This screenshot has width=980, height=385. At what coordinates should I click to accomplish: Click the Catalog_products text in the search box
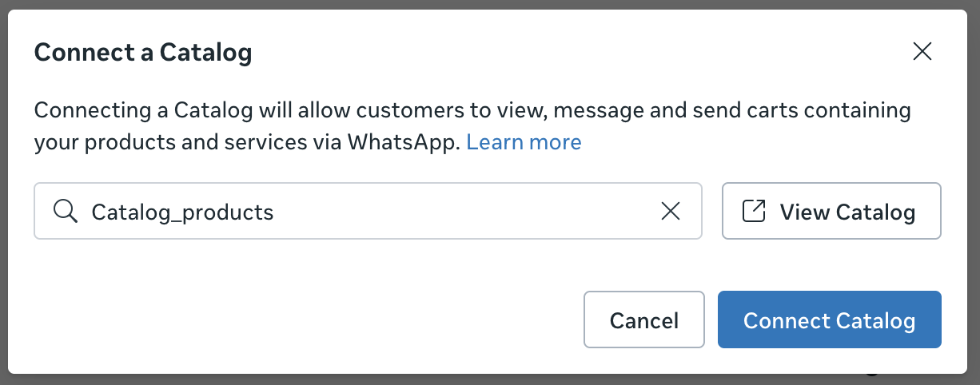tap(182, 212)
